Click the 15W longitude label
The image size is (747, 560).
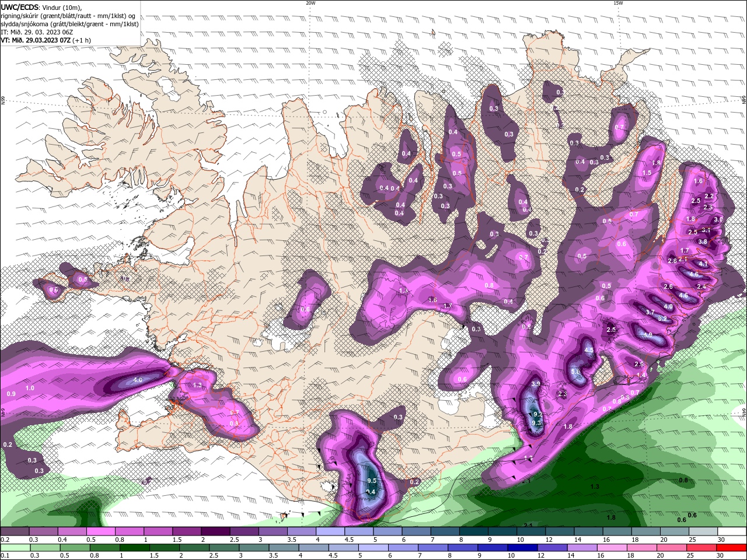tap(618, 3)
